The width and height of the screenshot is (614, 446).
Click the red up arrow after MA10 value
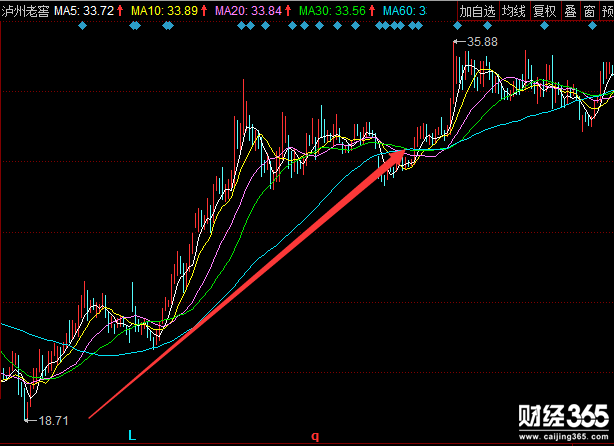(x=204, y=11)
